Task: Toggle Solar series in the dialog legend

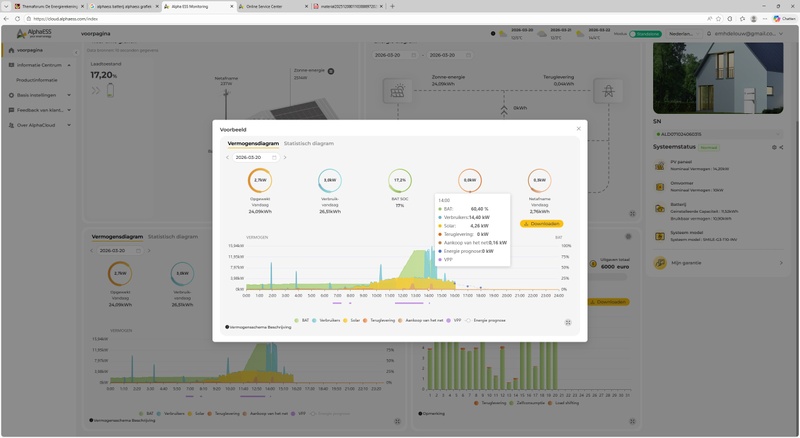Action: click(352, 320)
